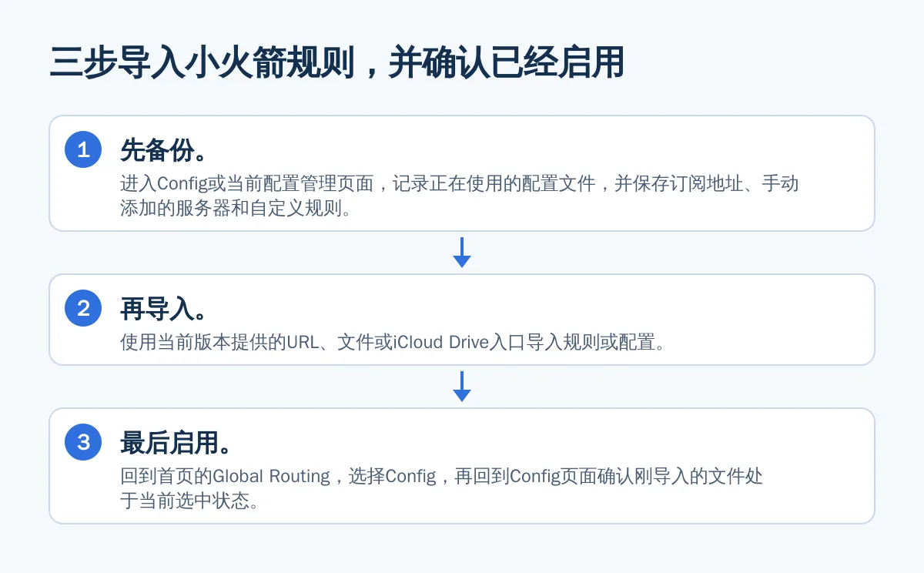Click the word Config in step 1 text
This screenshot has height=573, width=924.
(x=182, y=184)
